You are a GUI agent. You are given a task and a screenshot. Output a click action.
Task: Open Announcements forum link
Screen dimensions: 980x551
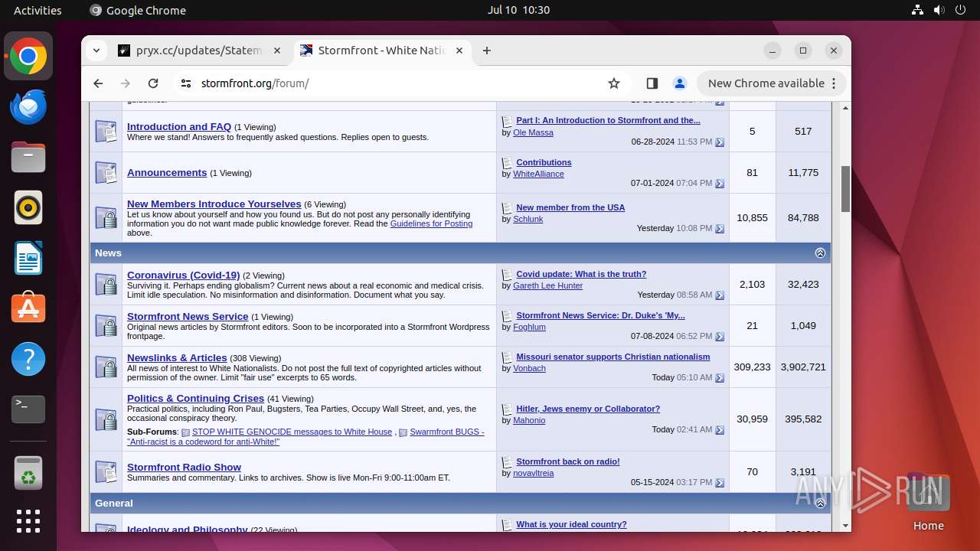pyautogui.click(x=167, y=173)
